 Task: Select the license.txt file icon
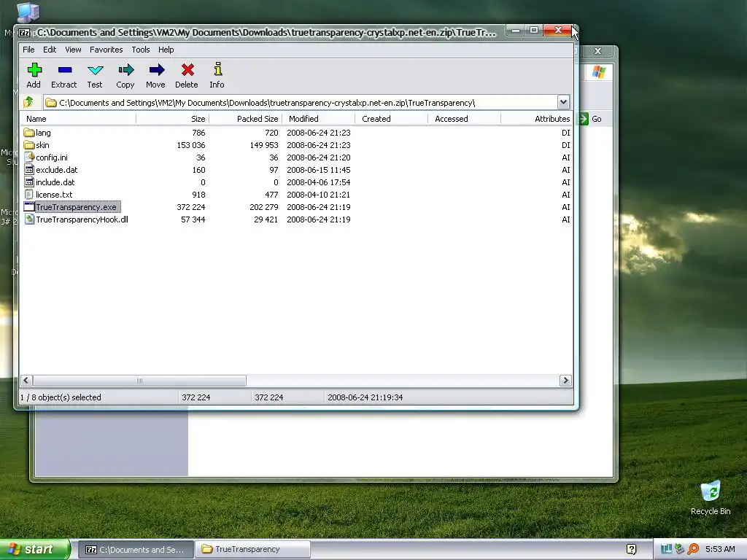(29, 194)
